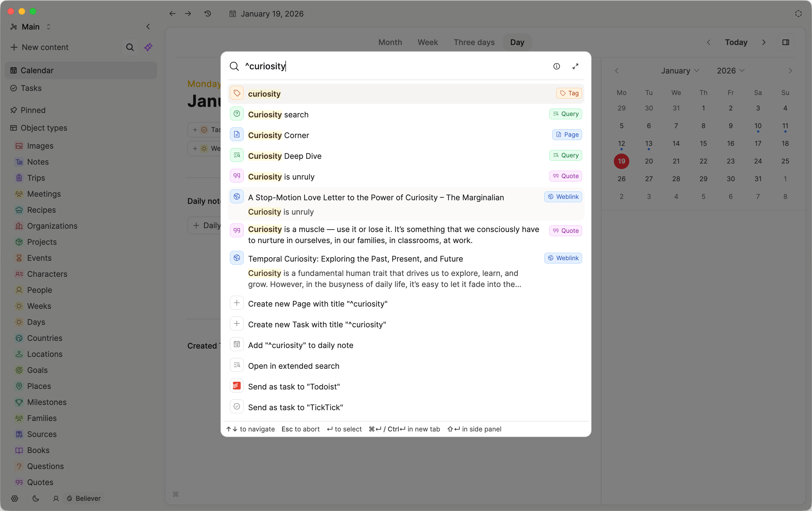Expand search dialog to full view
The image size is (812, 511).
(x=575, y=67)
